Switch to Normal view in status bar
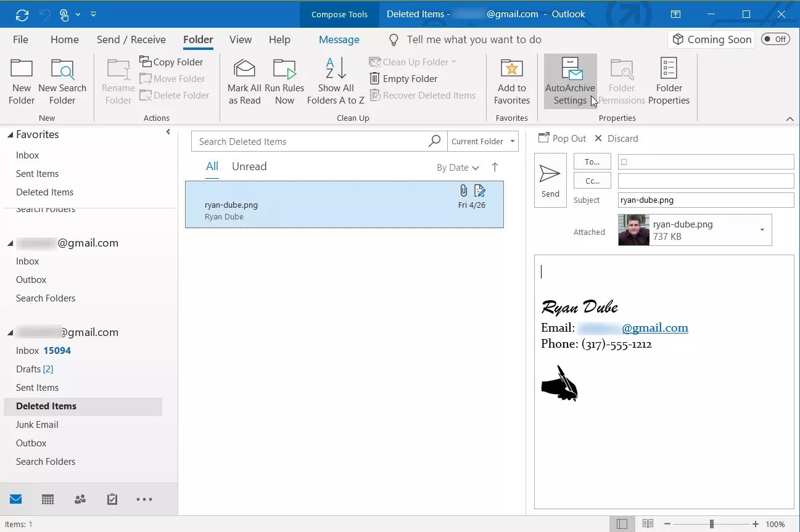This screenshot has height=532, width=800. point(622,524)
